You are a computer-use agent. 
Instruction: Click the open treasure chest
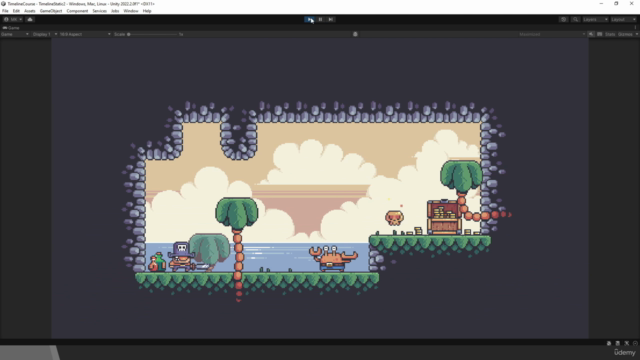444,217
